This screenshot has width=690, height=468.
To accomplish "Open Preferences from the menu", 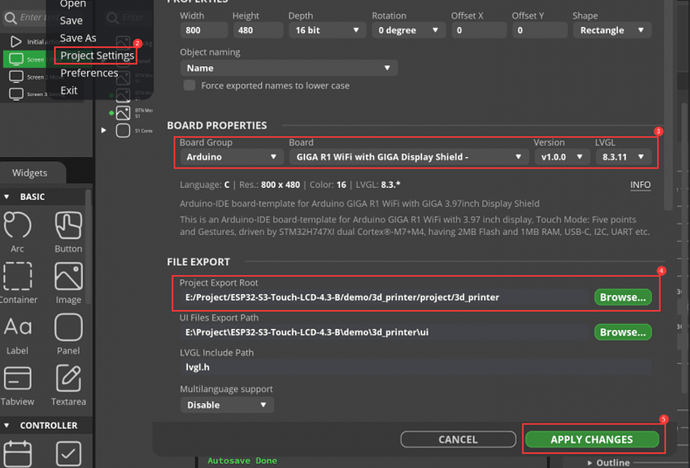I will coord(89,73).
